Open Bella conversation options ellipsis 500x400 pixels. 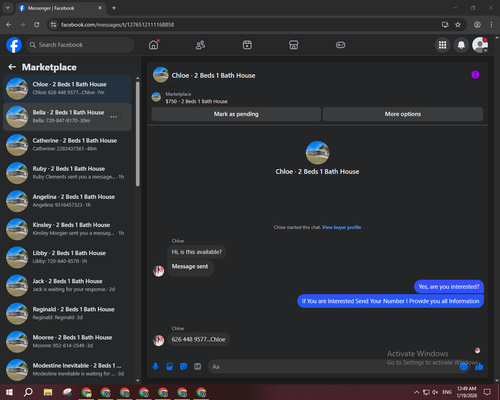[114, 117]
